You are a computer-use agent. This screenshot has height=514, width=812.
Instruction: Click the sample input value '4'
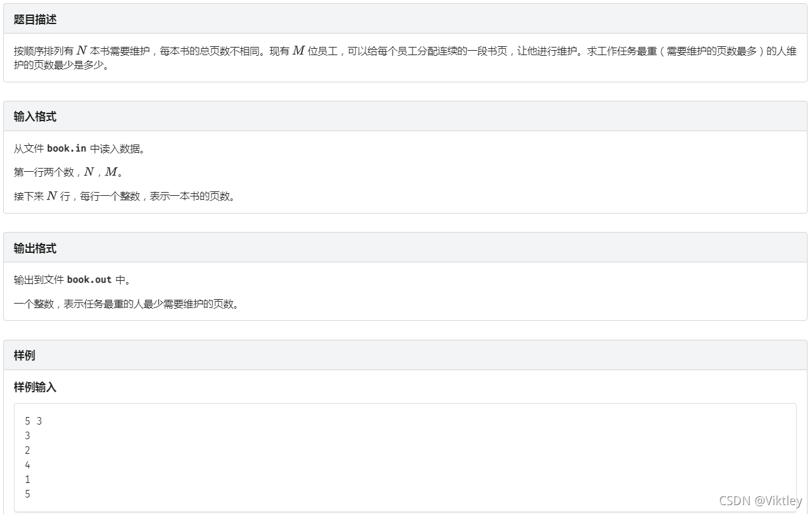point(27,465)
